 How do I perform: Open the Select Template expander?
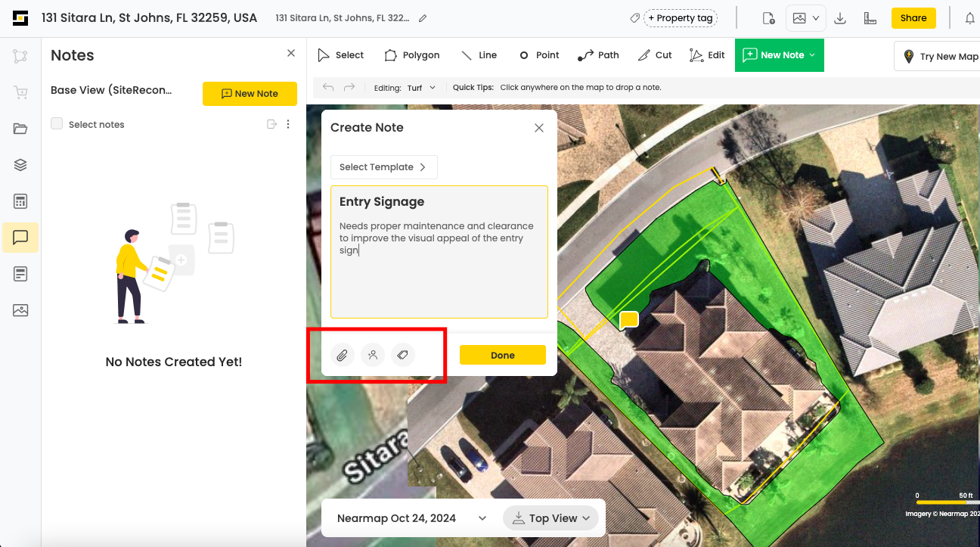(383, 167)
